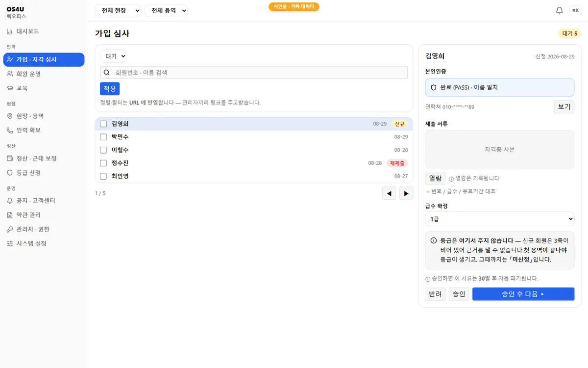Click 보기 to reveal contact number
This screenshot has width=588, height=368.
[x=564, y=106]
